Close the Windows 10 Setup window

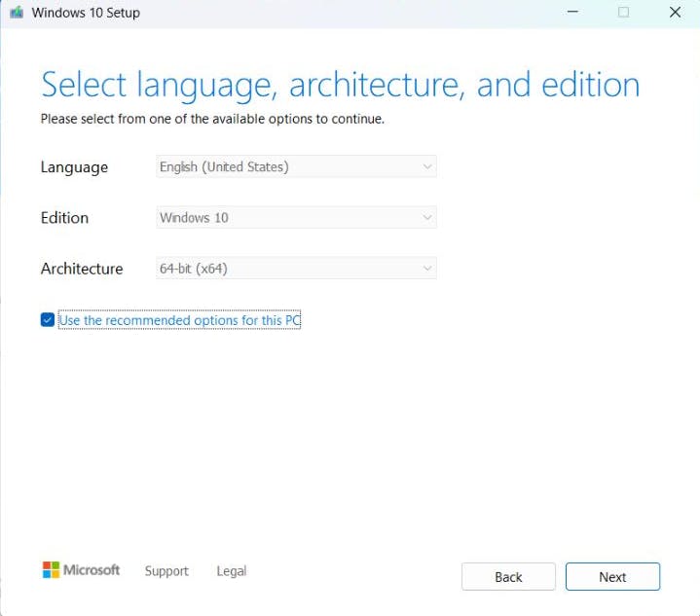click(x=675, y=12)
